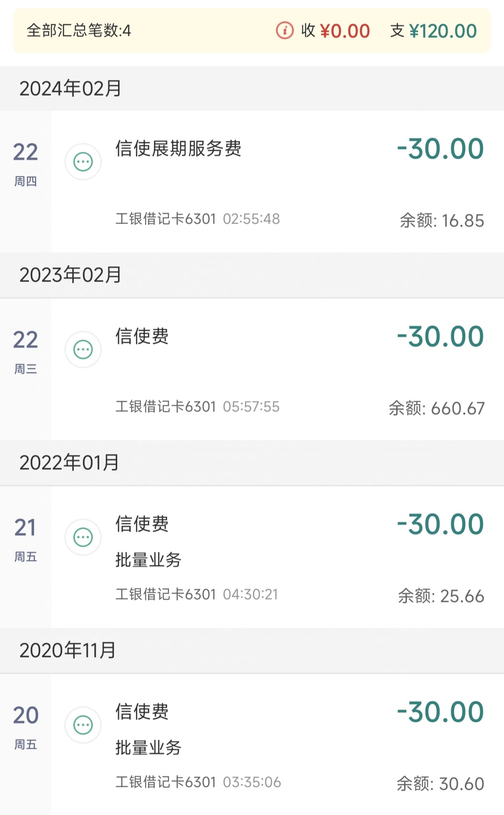
Task: Tap the 批量业务 label in the 2022 entry
Action: tap(148, 560)
